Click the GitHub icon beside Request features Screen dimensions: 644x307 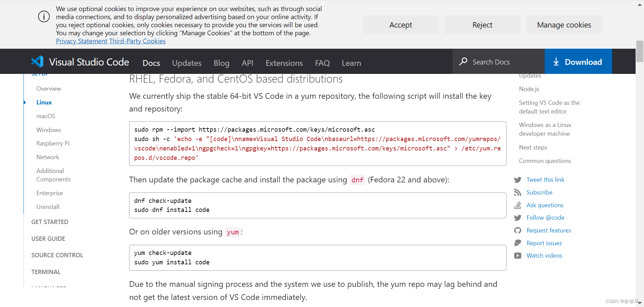[x=518, y=230]
